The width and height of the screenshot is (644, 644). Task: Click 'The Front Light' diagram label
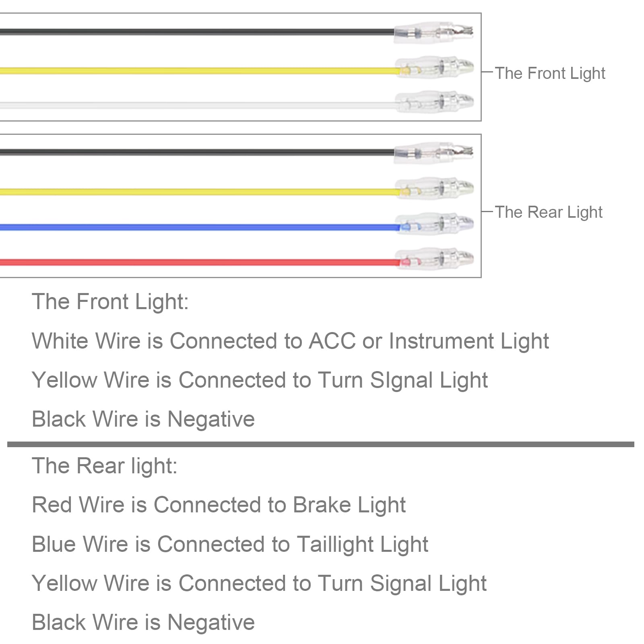pos(550,73)
